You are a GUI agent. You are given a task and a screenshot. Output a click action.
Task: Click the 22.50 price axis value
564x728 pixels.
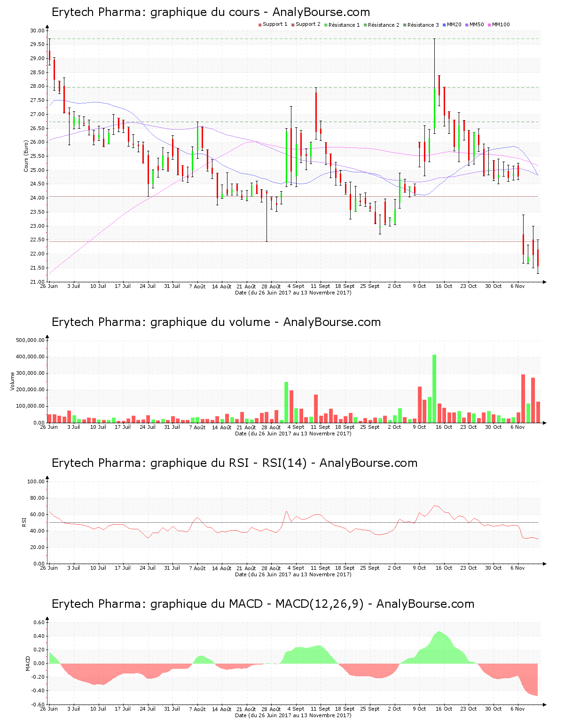click(x=37, y=240)
